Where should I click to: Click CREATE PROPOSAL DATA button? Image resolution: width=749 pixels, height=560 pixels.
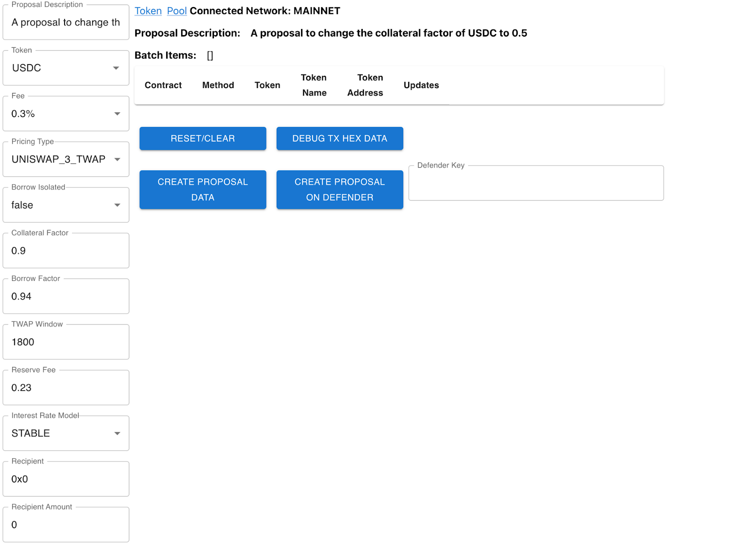click(x=203, y=190)
